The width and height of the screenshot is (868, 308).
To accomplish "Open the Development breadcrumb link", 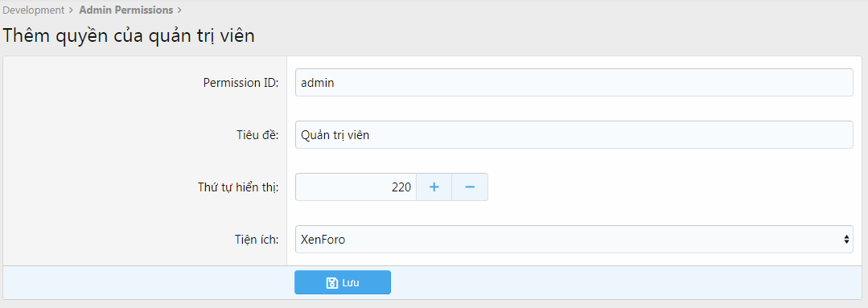I will (x=34, y=10).
